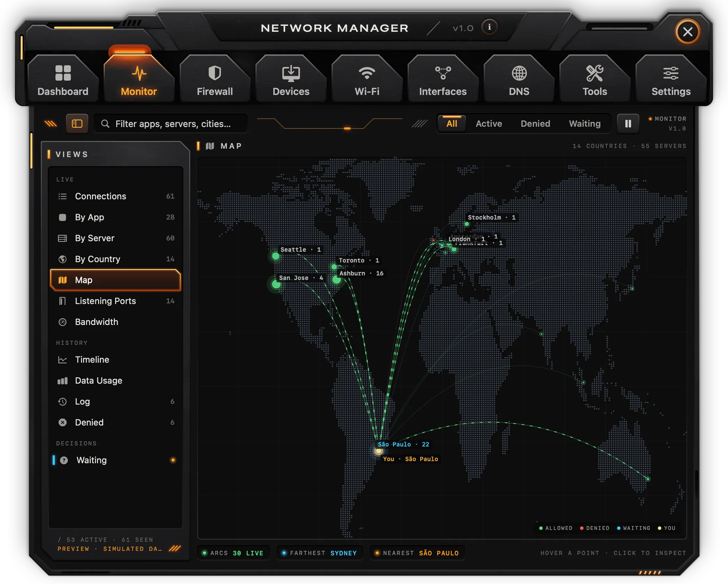728x584 pixels.
Task: Click the San Jose map point
Action: coord(276,284)
